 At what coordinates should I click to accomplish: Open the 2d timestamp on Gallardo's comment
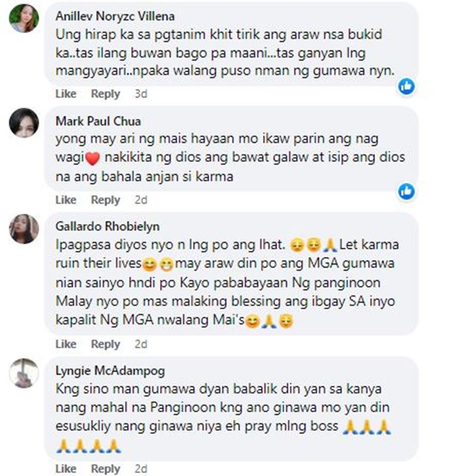pyautogui.click(x=141, y=344)
